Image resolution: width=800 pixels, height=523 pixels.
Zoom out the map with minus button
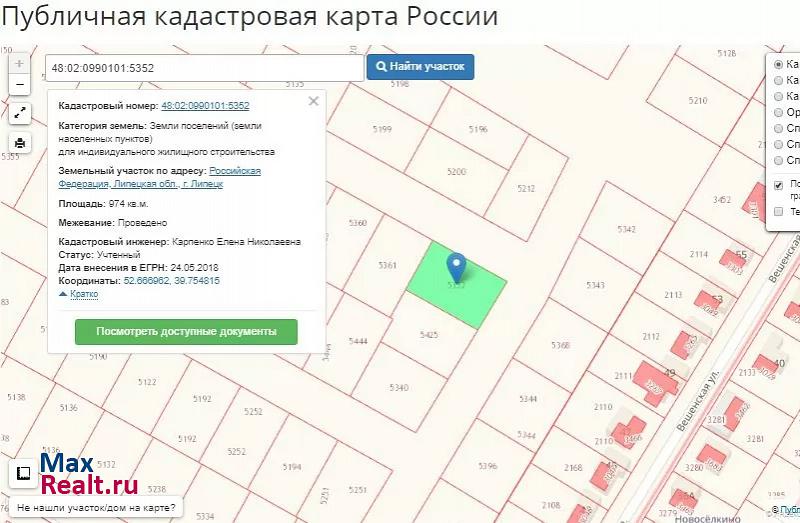(19, 85)
